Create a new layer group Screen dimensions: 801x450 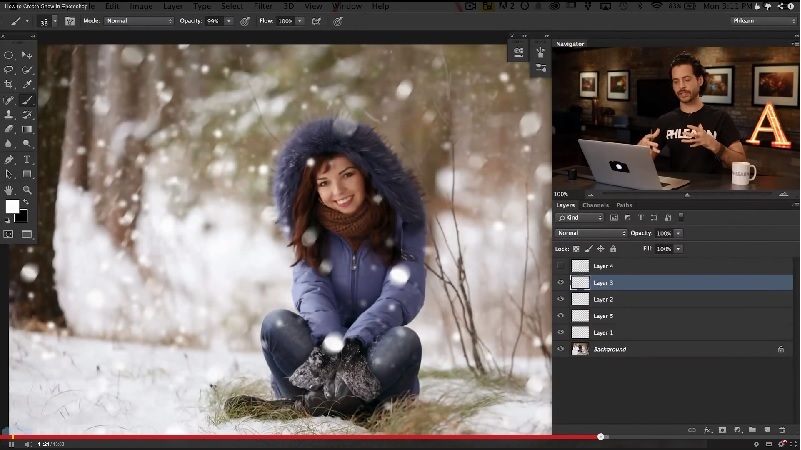(x=752, y=430)
